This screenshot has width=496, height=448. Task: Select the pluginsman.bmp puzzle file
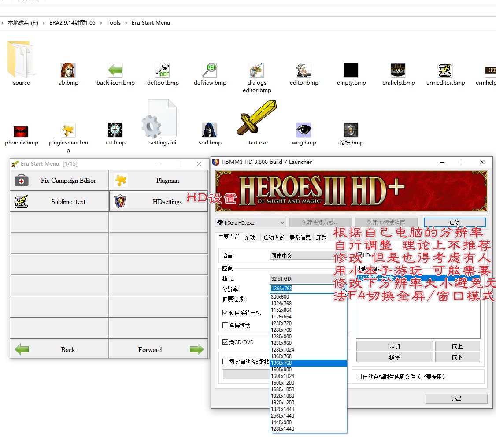click(x=68, y=130)
